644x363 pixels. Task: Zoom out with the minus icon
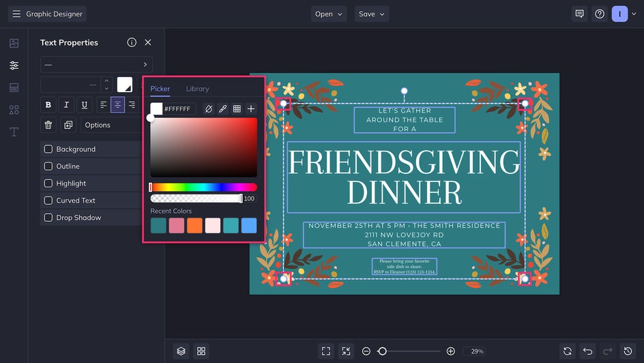(366, 351)
